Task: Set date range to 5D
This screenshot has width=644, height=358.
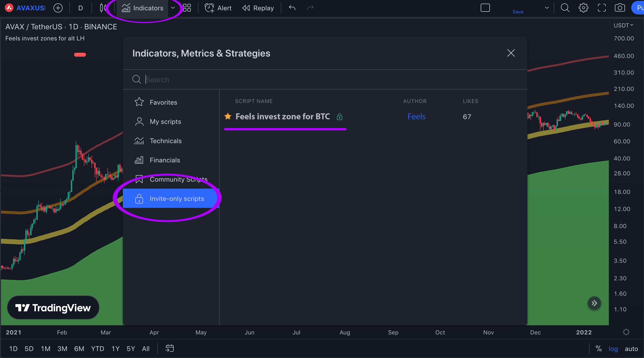Action: coord(29,349)
